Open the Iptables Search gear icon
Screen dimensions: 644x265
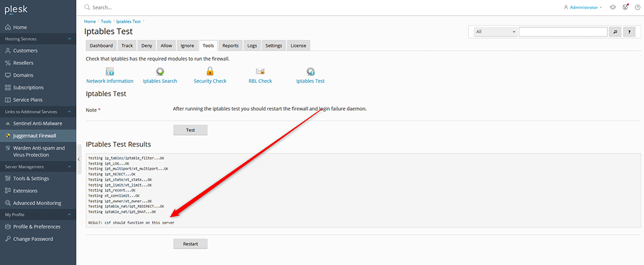point(160,72)
